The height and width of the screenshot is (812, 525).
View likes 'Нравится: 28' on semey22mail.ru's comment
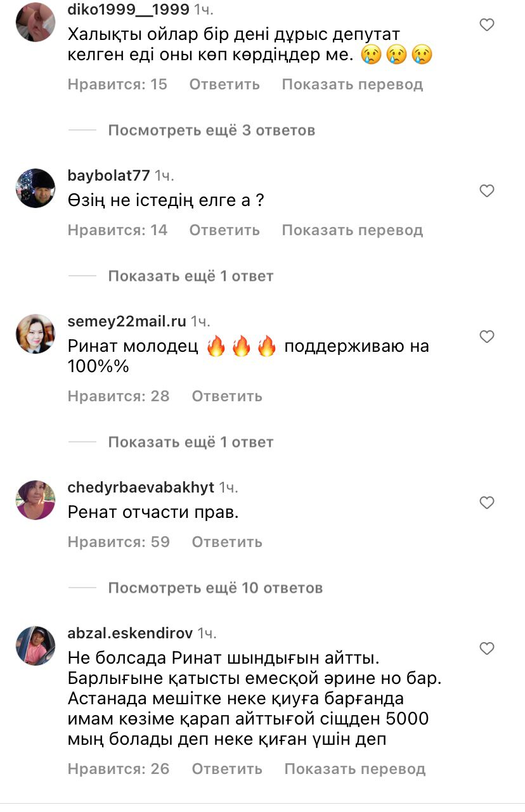click(119, 396)
